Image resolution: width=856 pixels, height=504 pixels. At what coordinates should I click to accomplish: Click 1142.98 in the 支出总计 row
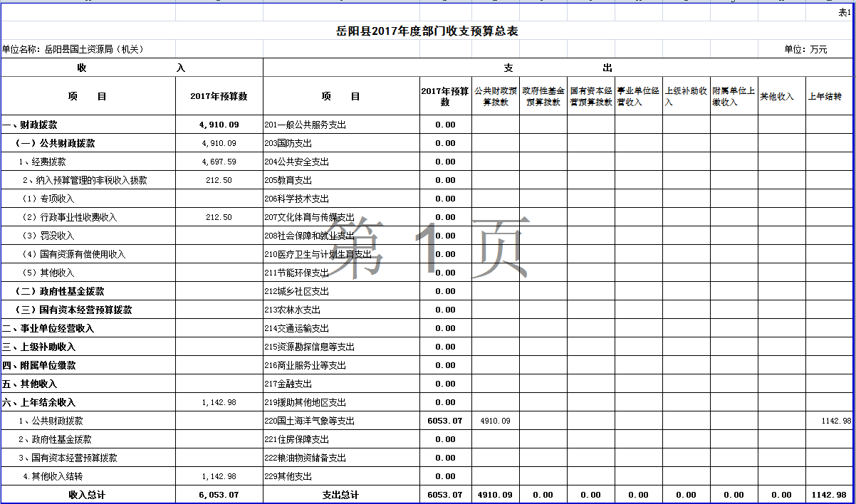pos(830,495)
